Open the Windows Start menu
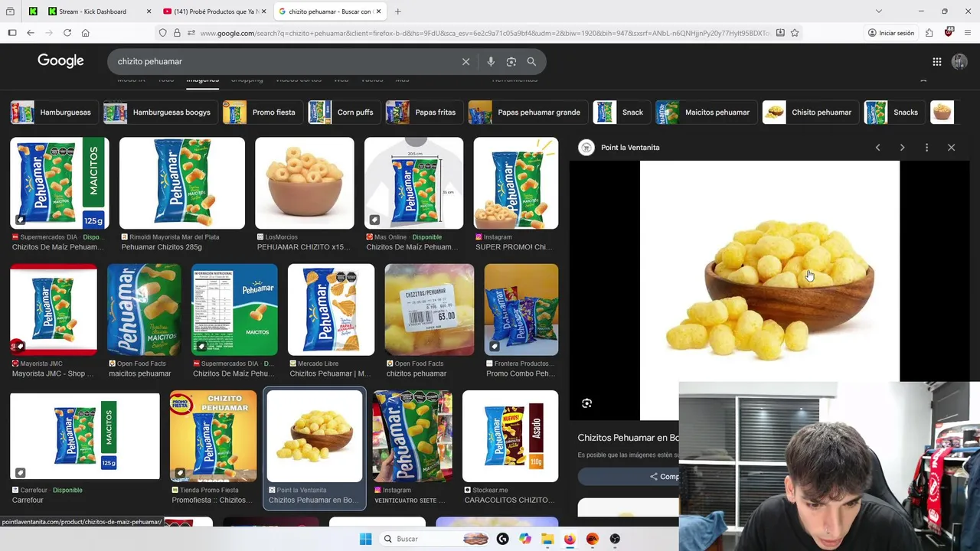This screenshot has height=551, width=980. 366,539
